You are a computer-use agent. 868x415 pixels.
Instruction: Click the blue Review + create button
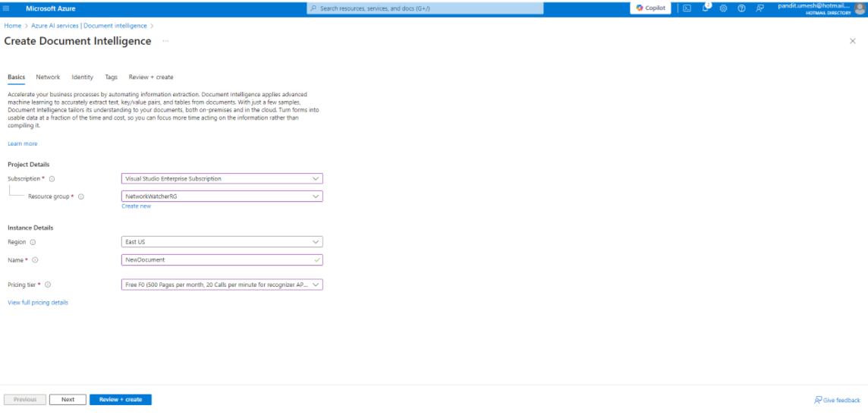pos(121,400)
